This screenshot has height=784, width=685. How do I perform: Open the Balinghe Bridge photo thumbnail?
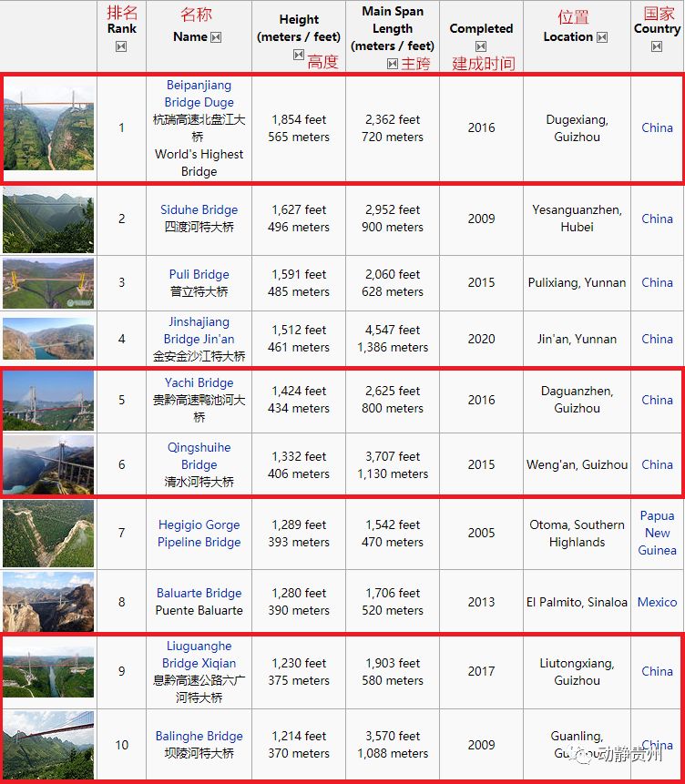click(x=48, y=744)
